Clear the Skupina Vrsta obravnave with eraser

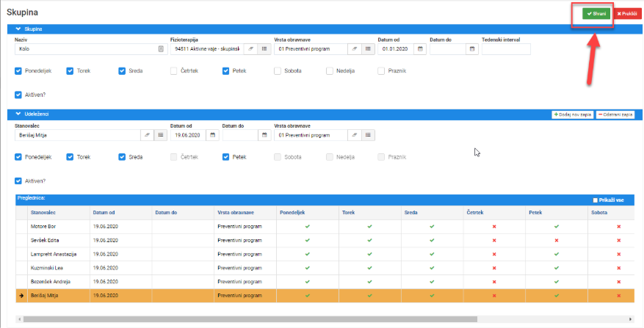[355, 49]
